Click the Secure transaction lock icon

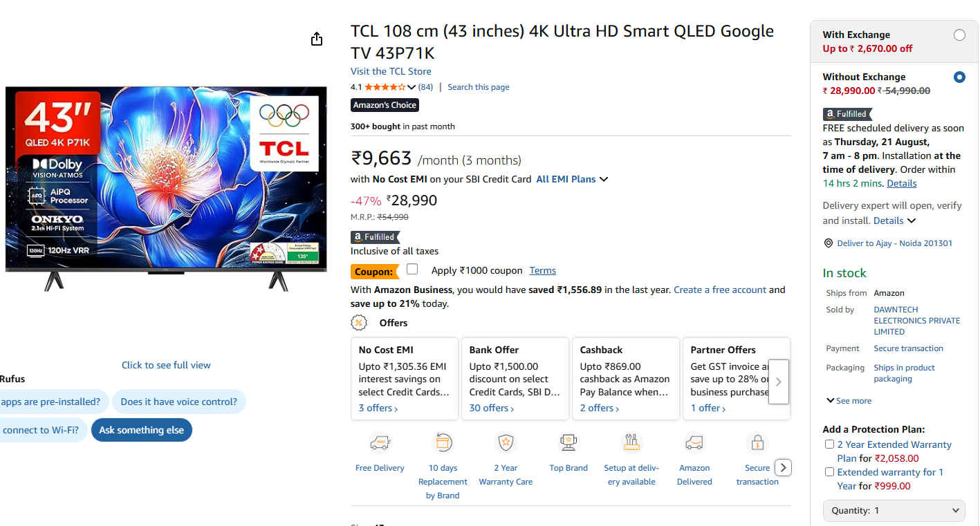pos(757,443)
